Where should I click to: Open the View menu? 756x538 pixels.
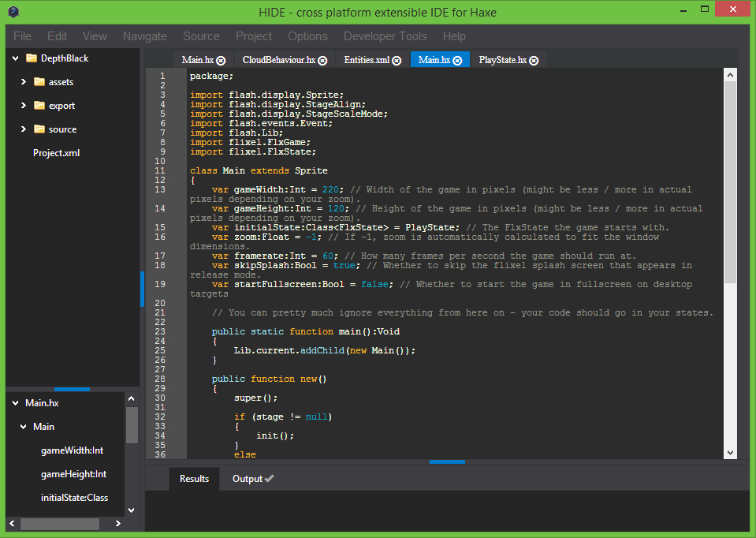(95, 36)
